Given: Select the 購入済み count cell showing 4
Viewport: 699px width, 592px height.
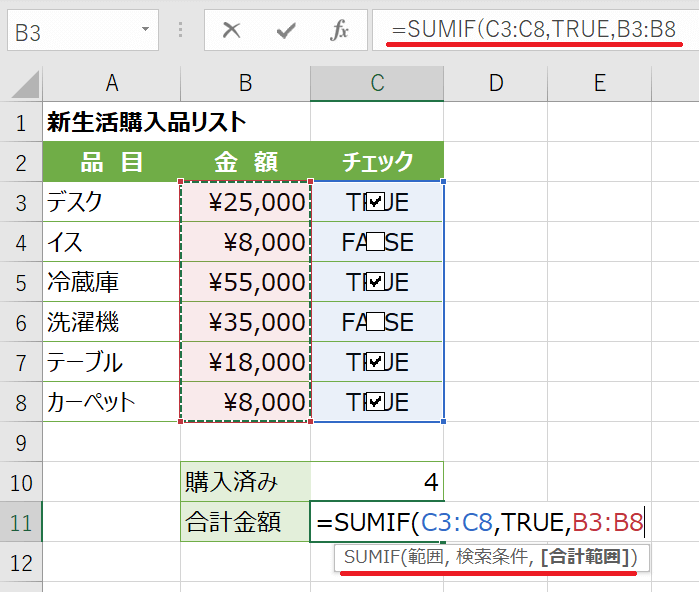Looking at the screenshot, I should [376, 482].
